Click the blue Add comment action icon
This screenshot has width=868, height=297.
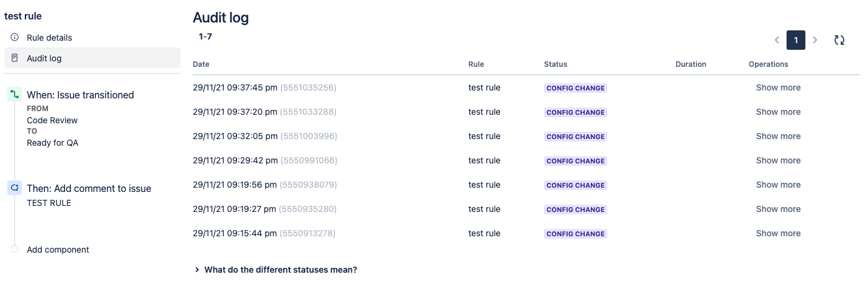(x=15, y=188)
